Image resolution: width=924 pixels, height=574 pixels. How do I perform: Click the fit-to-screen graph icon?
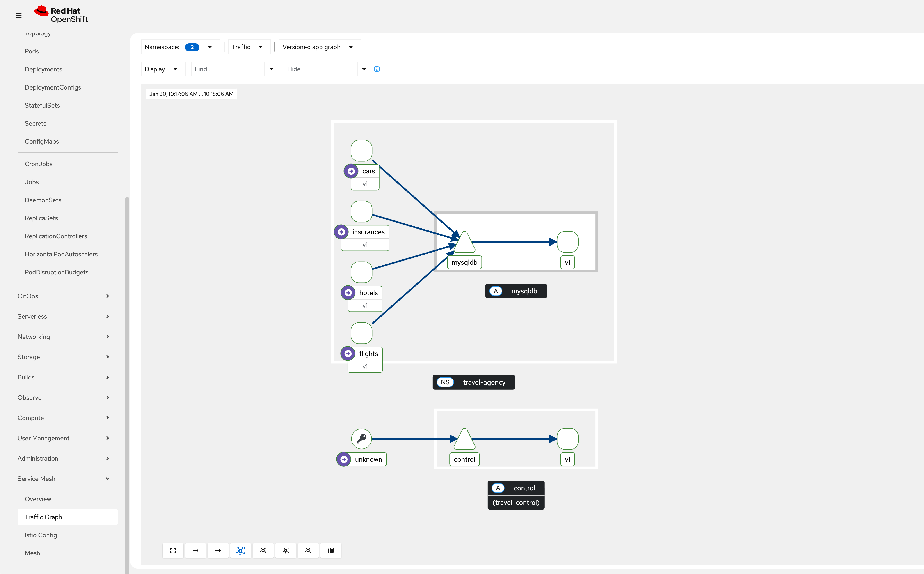pyautogui.click(x=173, y=551)
